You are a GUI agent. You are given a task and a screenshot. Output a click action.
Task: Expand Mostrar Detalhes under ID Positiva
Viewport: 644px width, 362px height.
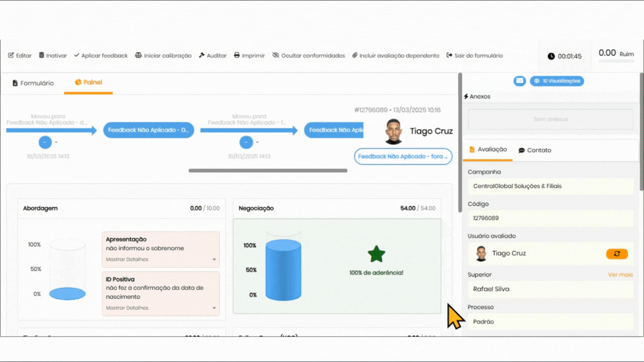tap(161, 308)
